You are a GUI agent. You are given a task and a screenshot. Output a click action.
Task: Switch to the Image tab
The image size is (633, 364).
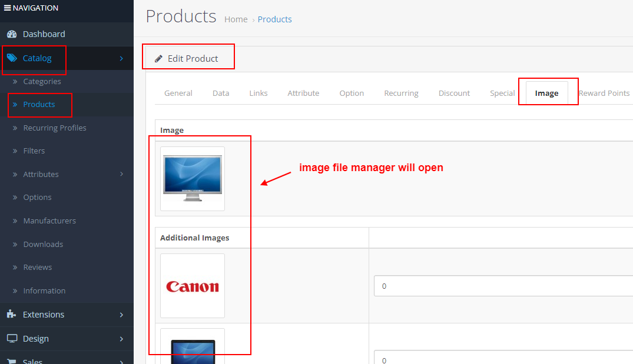pos(547,92)
